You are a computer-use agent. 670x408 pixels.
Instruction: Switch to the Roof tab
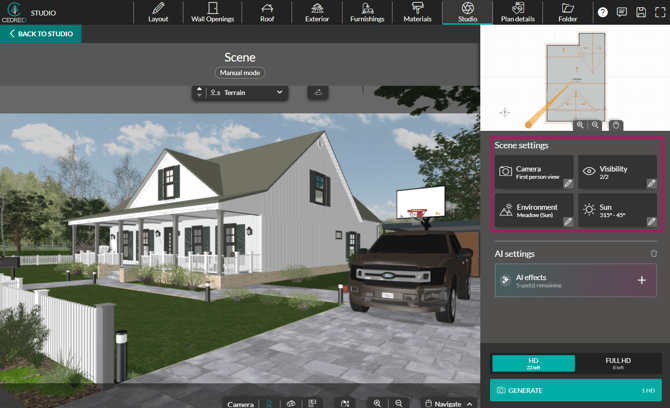tap(267, 12)
